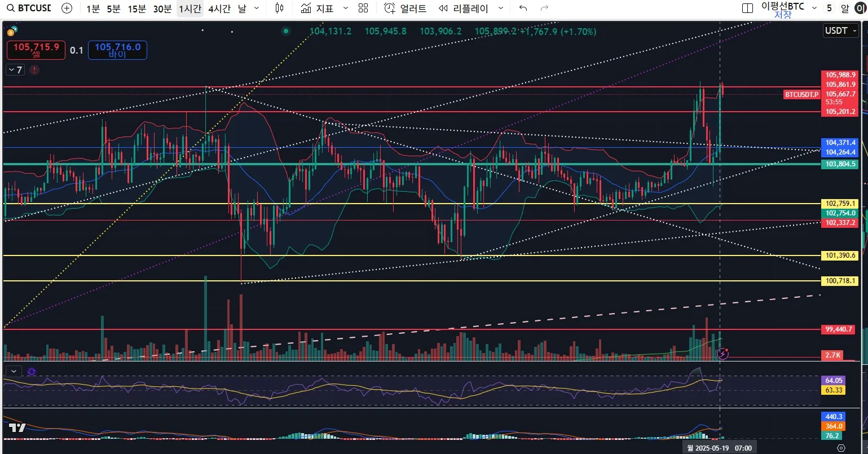The height and width of the screenshot is (454, 868).
Task: Click the 102,337.2 red price label
Action: tap(840, 223)
